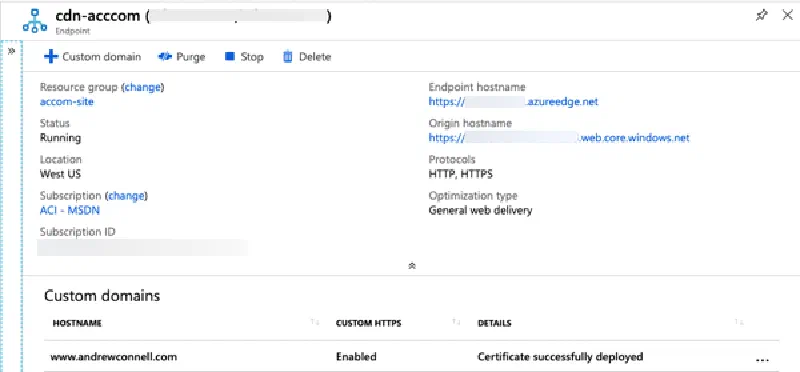
Task: Click the Running status value
Action: (x=60, y=138)
